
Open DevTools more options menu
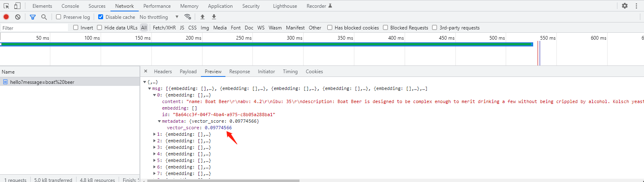click(x=636, y=6)
